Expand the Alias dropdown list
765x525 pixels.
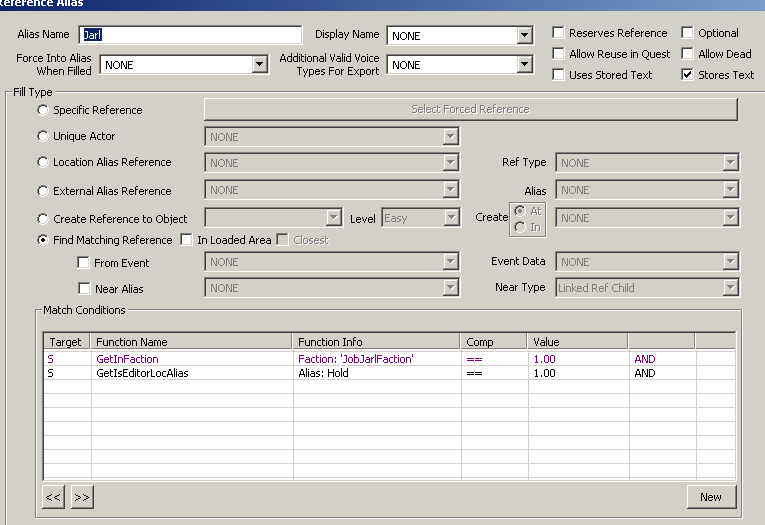[x=647, y=190]
